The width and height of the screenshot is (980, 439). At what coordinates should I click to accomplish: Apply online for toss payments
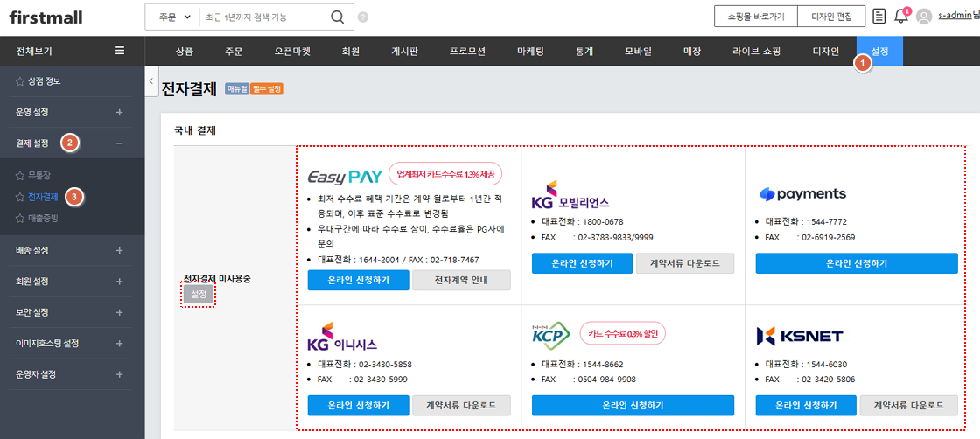pos(857,263)
